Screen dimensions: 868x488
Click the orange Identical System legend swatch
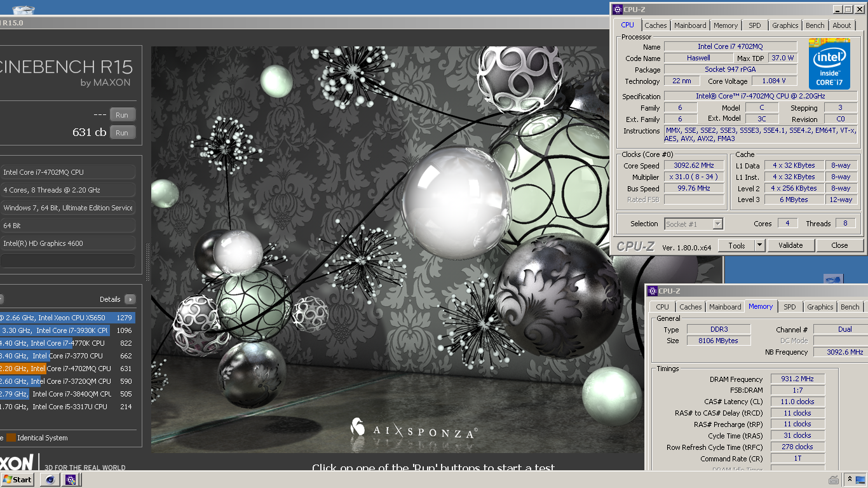11,438
